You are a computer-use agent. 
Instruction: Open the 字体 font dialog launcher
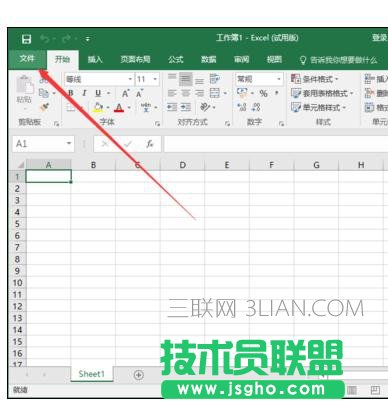pos(157,124)
